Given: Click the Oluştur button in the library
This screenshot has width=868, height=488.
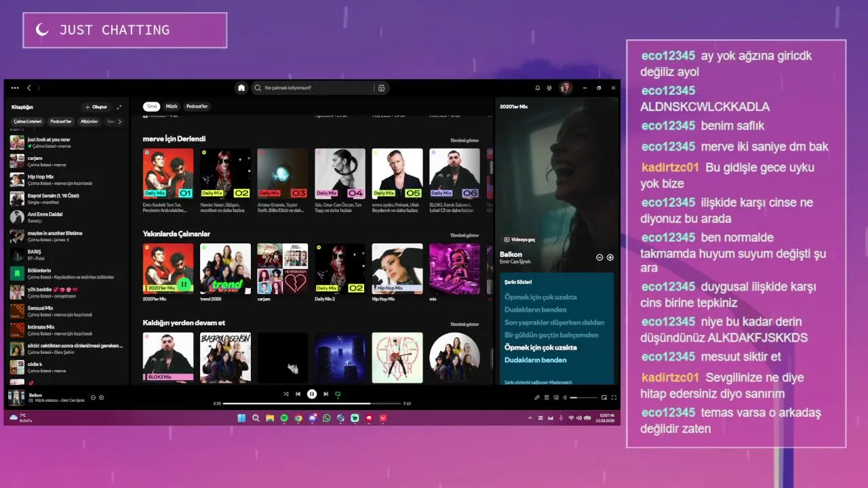Looking at the screenshot, I should (x=96, y=107).
